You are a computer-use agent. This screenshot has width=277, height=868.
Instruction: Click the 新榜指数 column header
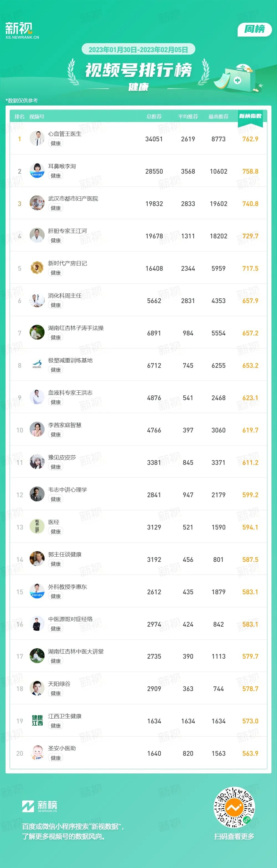(250, 116)
